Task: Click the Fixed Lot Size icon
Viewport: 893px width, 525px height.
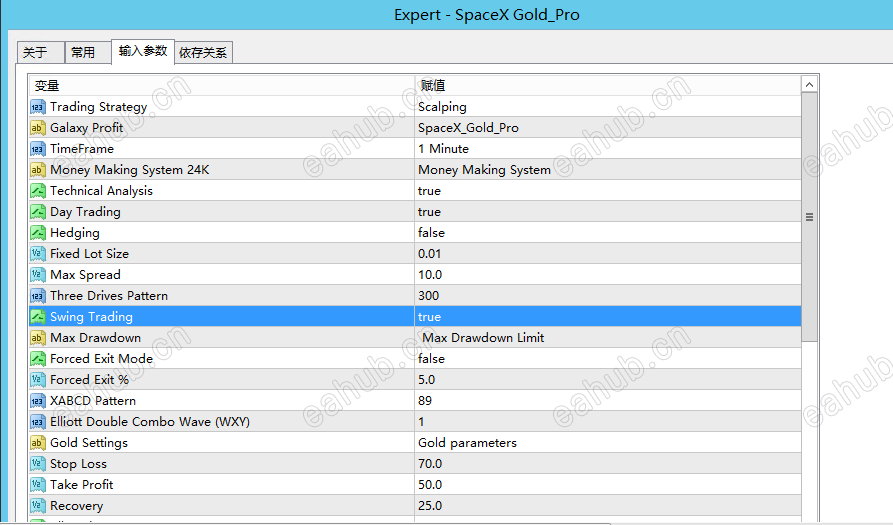Action: click(38, 254)
